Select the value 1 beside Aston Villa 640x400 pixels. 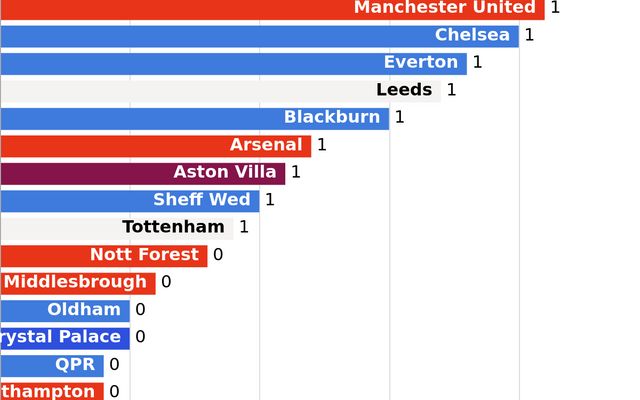(x=295, y=173)
